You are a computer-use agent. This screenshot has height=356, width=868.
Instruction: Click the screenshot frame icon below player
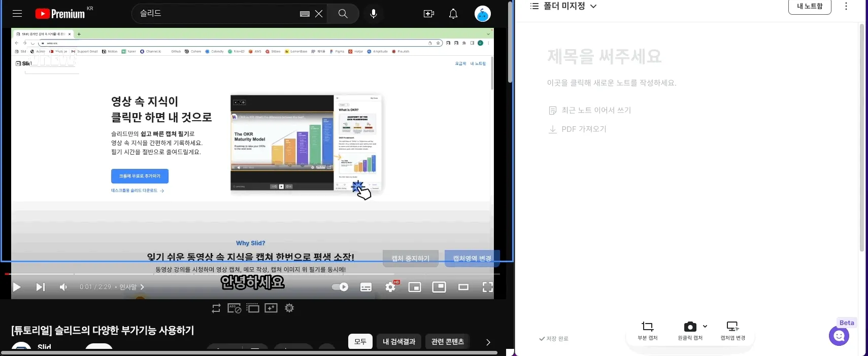coord(253,308)
